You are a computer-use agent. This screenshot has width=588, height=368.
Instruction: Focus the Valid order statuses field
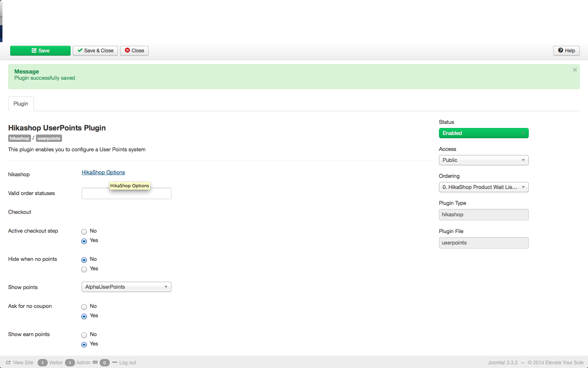pyautogui.click(x=127, y=193)
